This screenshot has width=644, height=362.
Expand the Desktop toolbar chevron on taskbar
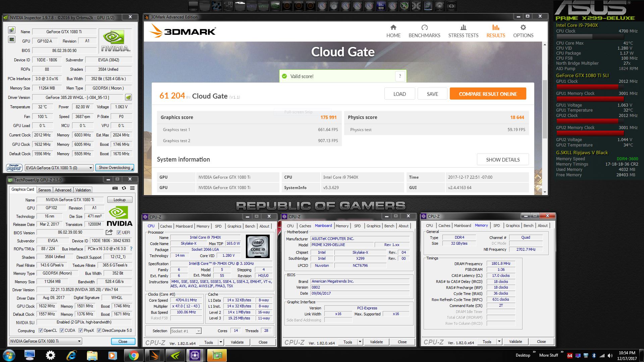click(x=534, y=352)
